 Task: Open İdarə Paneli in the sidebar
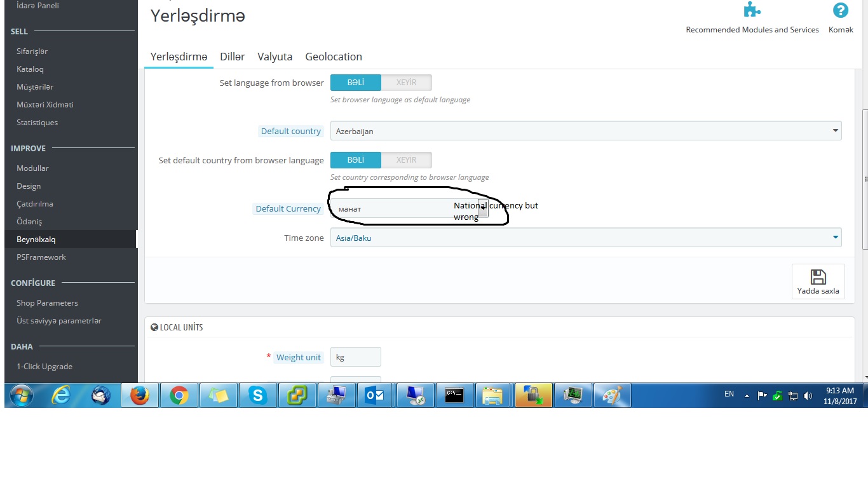pos(37,6)
